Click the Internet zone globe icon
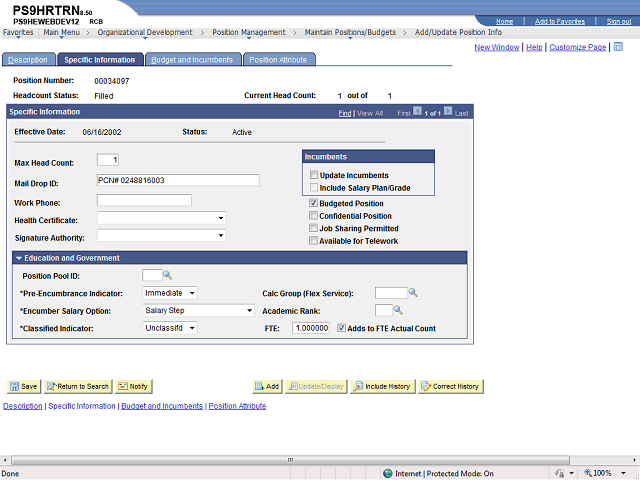640x480 pixels. pos(388,473)
